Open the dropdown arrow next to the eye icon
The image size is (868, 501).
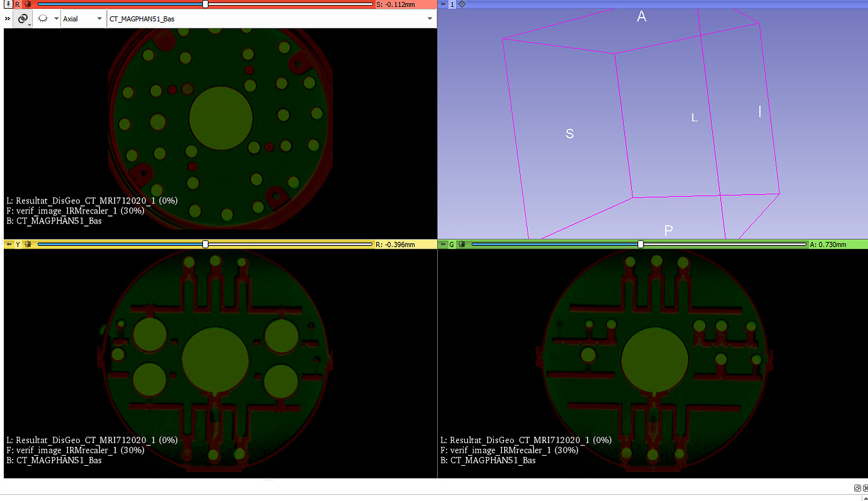[x=55, y=19]
